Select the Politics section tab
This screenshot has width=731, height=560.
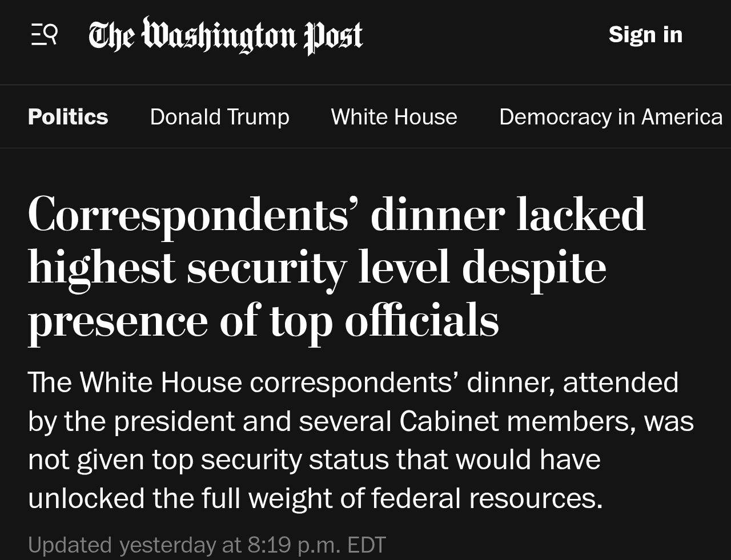click(x=68, y=117)
